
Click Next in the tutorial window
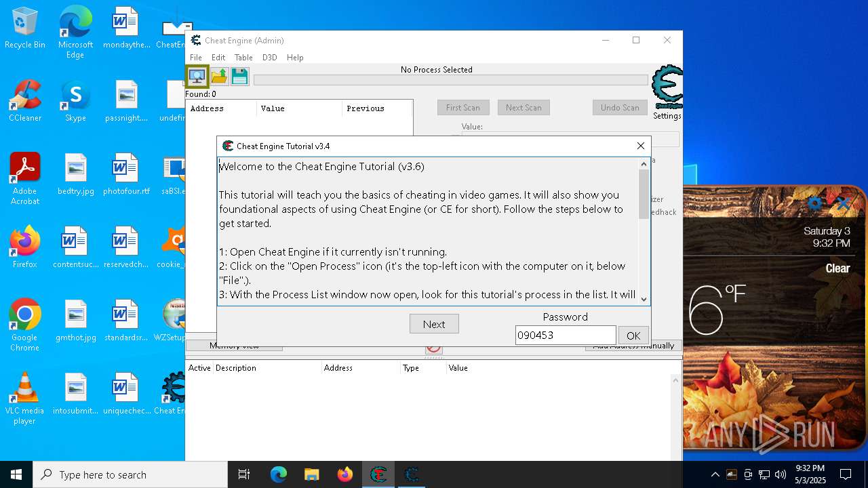coord(434,324)
